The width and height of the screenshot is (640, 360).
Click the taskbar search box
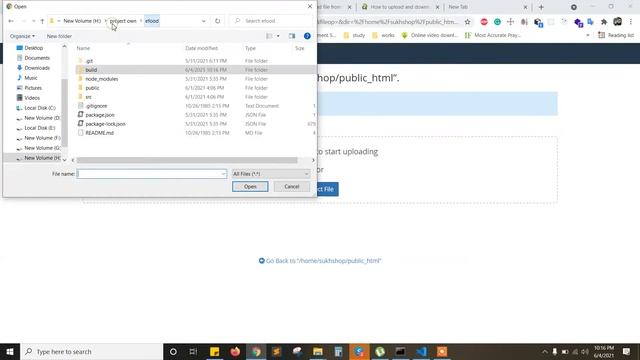point(91,351)
